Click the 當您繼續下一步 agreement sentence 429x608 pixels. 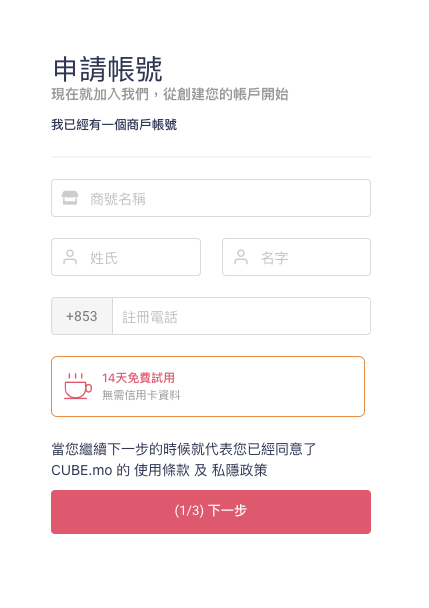183,449
